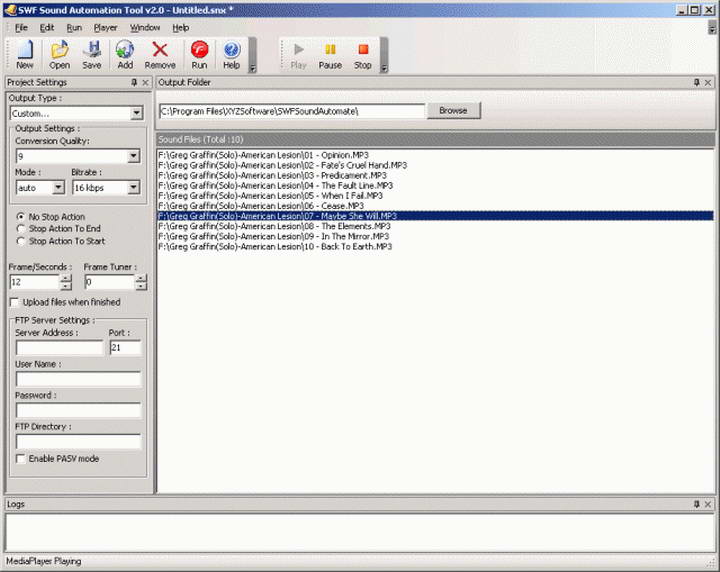Screen dimensions: 720x572
Task: Click the Frame/Seconds input box
Action: 35,282
